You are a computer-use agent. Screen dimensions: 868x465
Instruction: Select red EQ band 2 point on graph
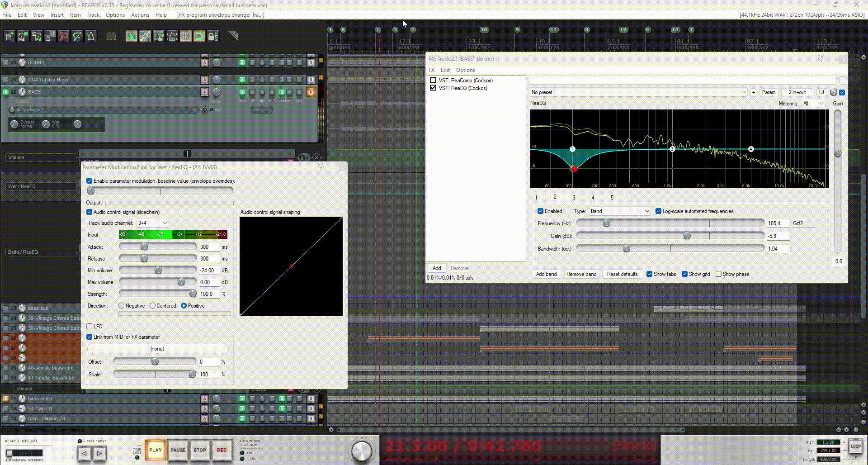pos(574,169)
